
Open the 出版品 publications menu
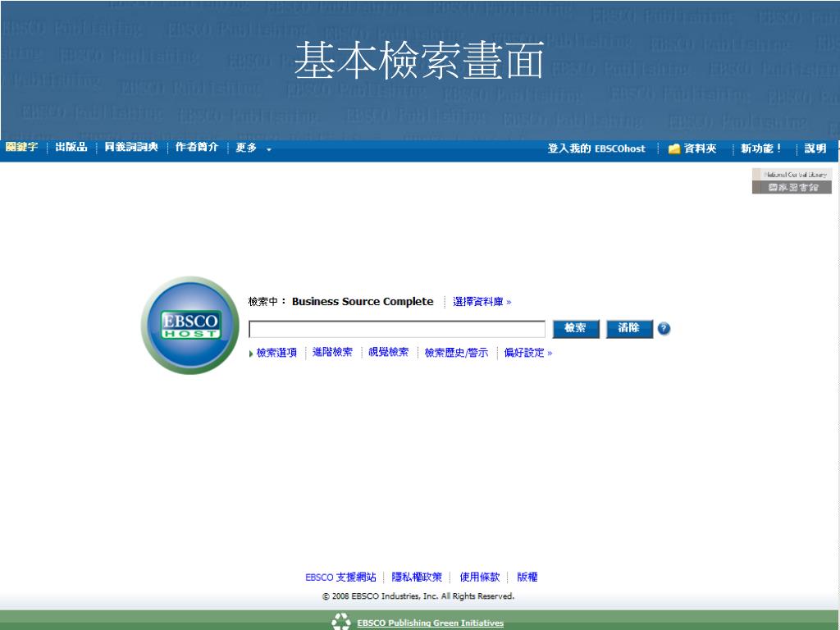point(71,148)
